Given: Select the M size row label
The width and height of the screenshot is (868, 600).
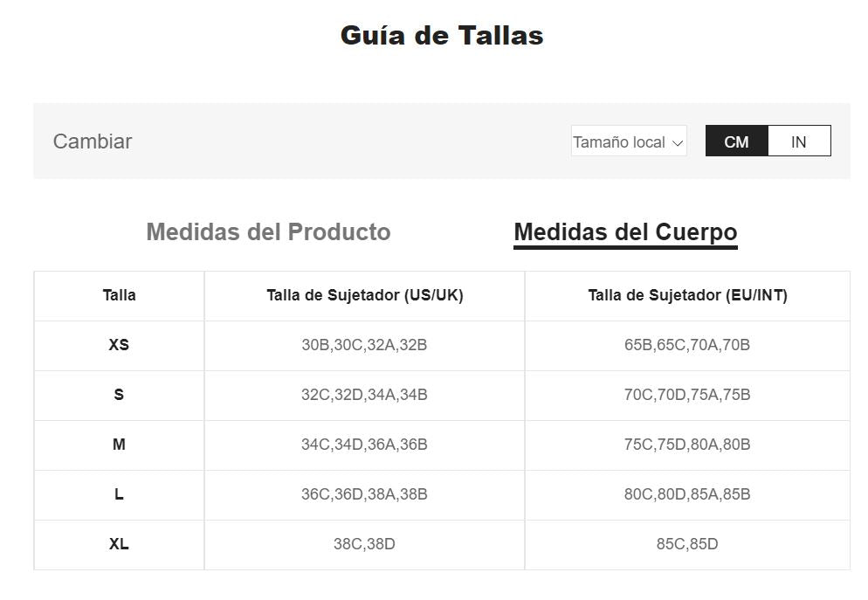Looking at the screenshot, I should point(119,445).
